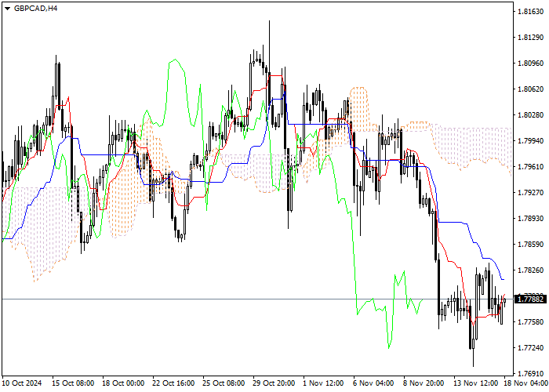Click the 1.78260 price scale label

(530, 270)
